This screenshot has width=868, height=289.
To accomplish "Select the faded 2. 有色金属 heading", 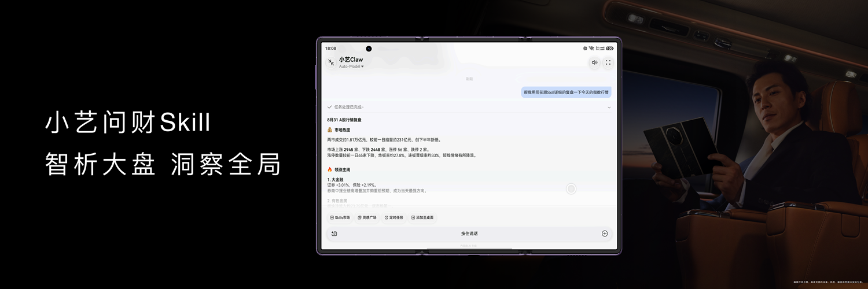I will tap(337, 201).
